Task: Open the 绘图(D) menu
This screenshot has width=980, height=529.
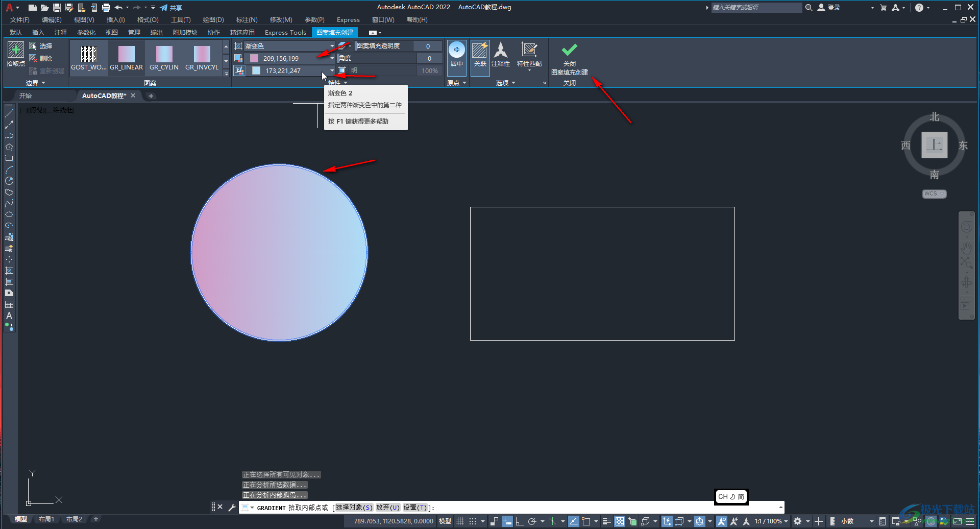Action: coord(213,20)
